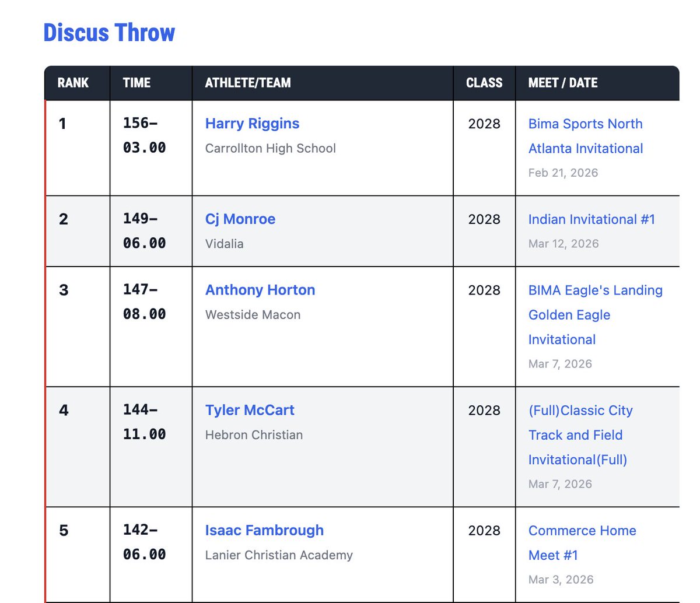The image size is (700, 603).
Task: Select the 142-06.00 mark
Action: [144, 542]
